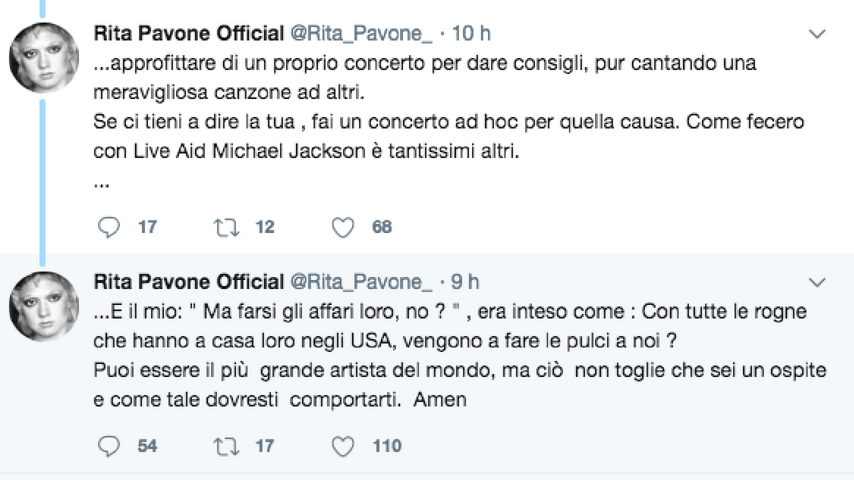
Task: Open Rita Pavone Official name on second tweet
Action: tap(188, 281)
